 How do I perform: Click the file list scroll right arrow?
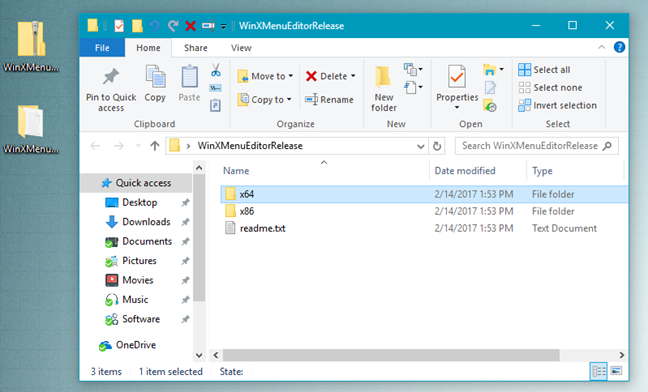(x=622, y=355)
